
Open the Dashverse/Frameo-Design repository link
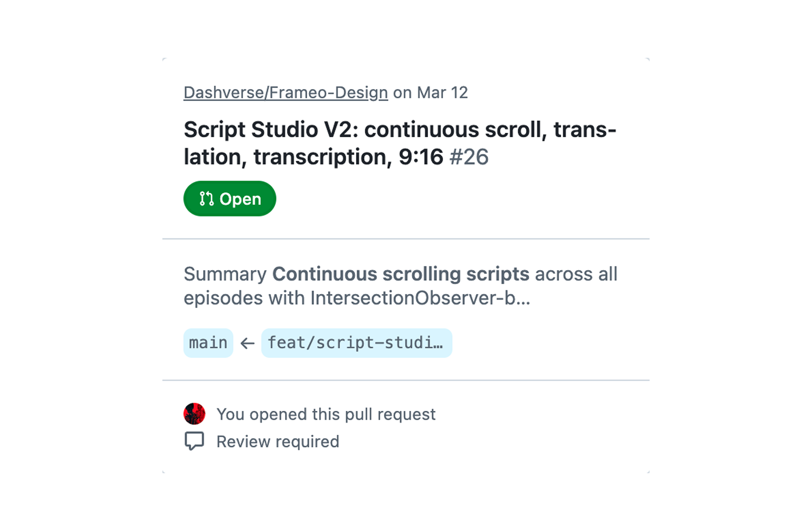(285, 93)
